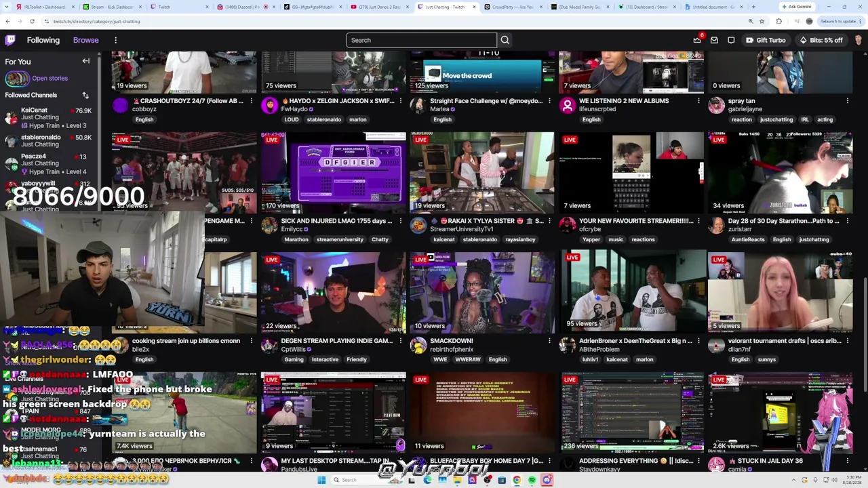This screenshot has width=868, height=488.
Task: Open stories in the sidebar
Action: click(50, 78)
